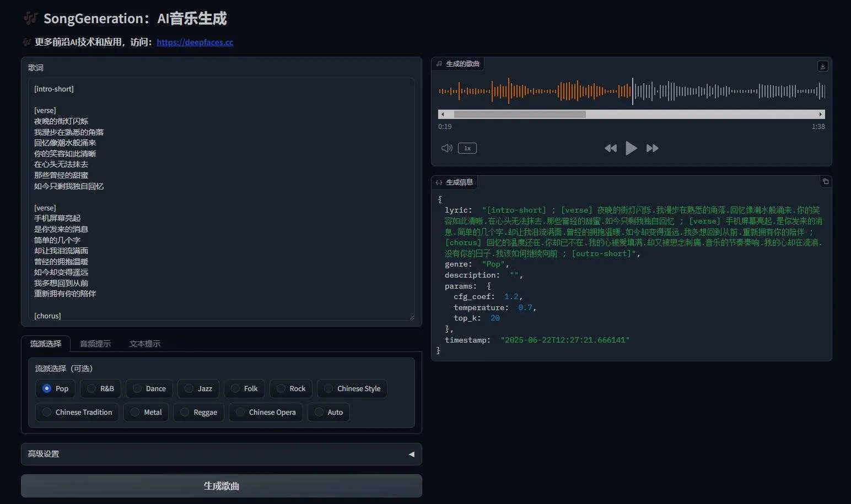Fast forward the audio playback
The width and height of the screenshot is (851, 504).
pyautogui.click(x=652, y=148)
